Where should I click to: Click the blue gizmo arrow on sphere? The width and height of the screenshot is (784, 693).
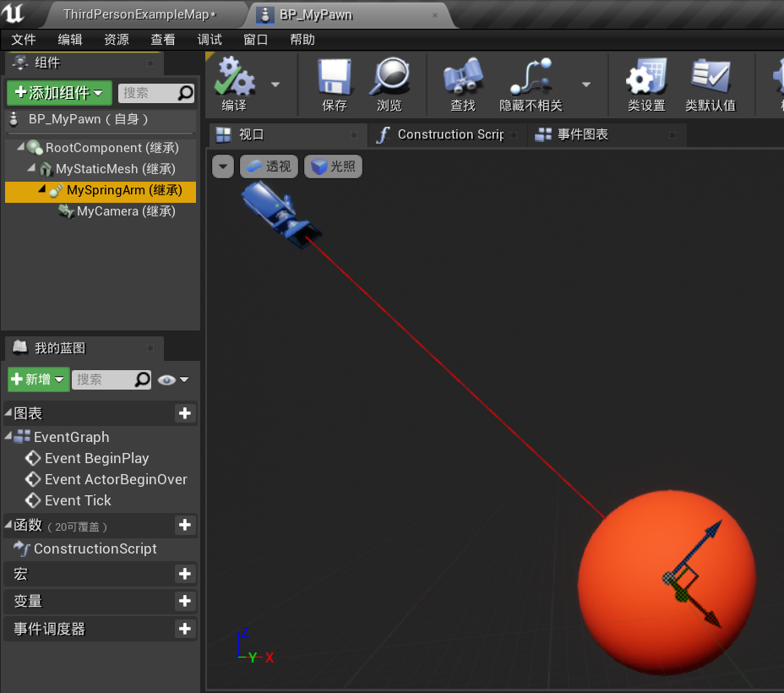700,544
